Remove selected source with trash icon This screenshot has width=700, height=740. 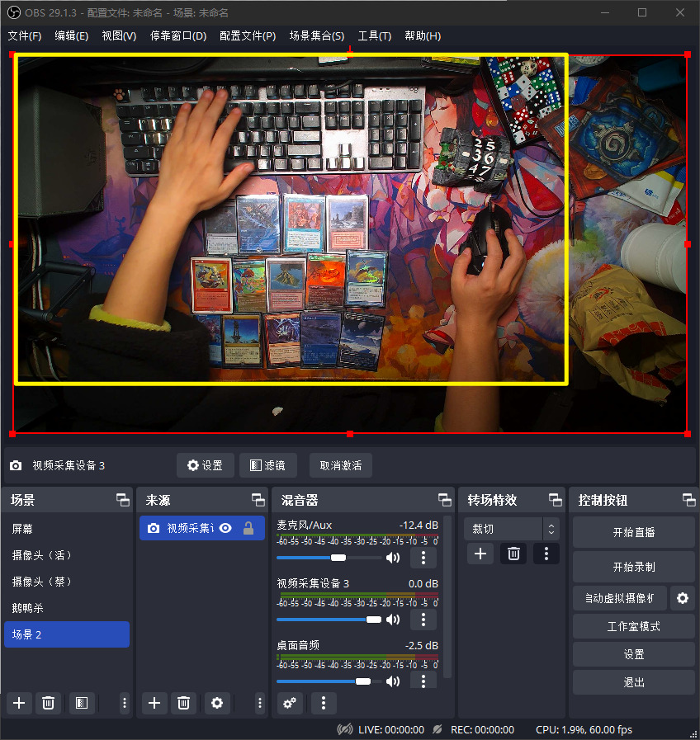point(184,703)
